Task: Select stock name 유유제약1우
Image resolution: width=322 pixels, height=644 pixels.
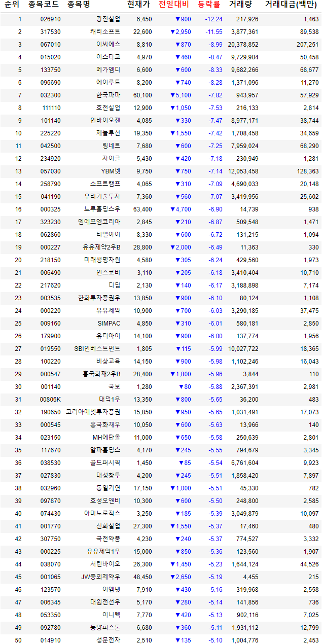Action: click(103, 552)
